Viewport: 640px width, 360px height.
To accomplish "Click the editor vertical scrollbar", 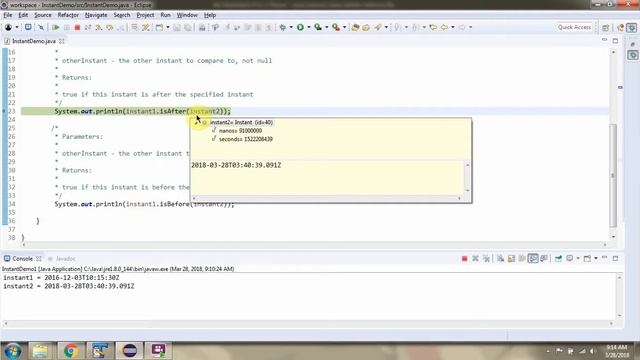I will coord(613,144).
